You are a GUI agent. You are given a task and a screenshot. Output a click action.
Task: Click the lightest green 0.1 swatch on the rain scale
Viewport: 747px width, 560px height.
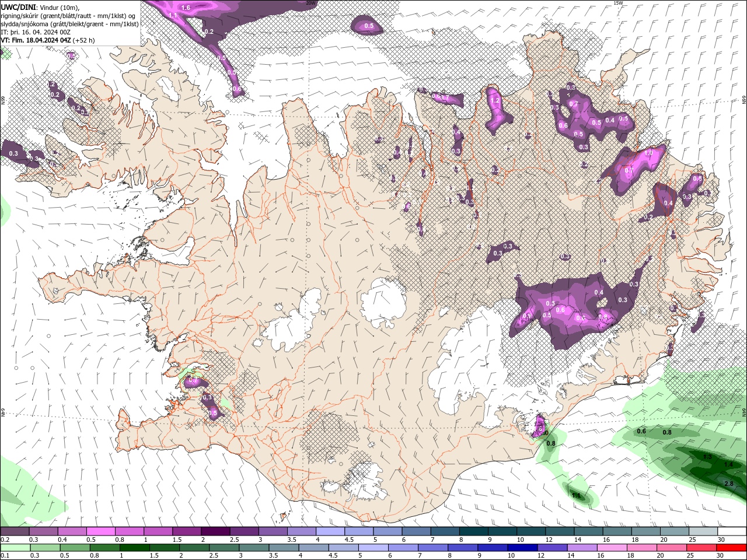(15, 548)
